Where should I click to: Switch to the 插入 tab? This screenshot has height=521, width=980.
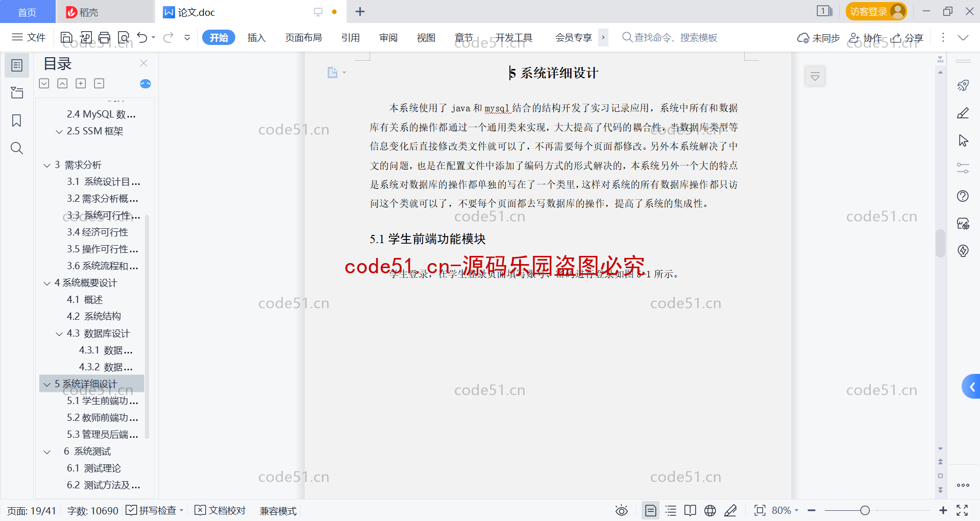coord(256,37)
